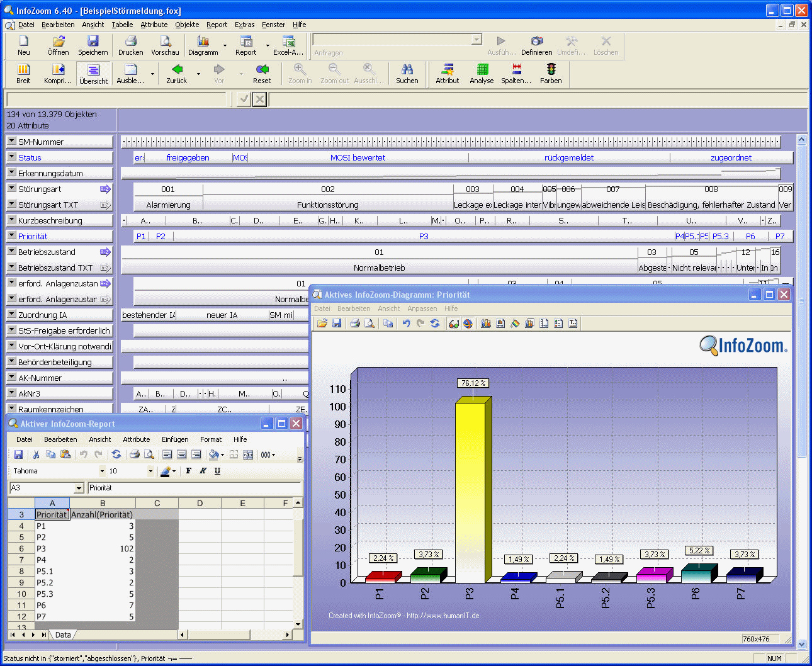Screen dimensions: 812x666
Task: Collapse the Priorität attribute row arrow
Action: point(11,235)
